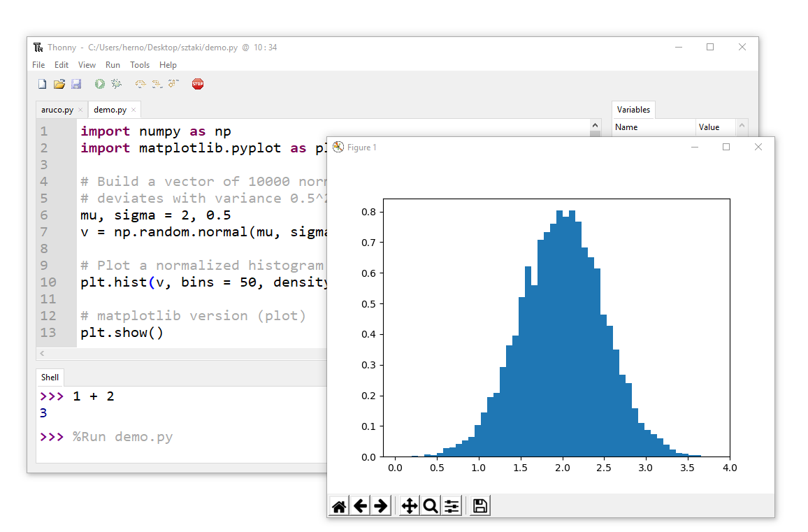
Task: Open the File menu
Action: coord(38,65)
